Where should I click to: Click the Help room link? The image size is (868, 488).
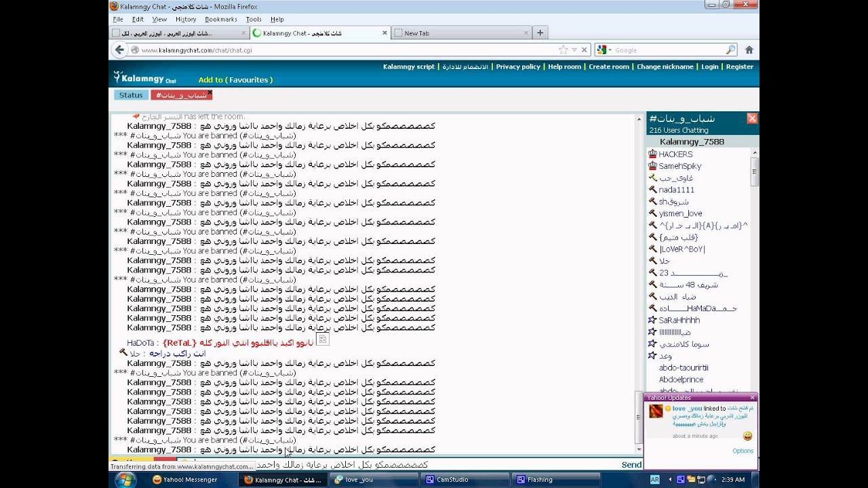565,66
